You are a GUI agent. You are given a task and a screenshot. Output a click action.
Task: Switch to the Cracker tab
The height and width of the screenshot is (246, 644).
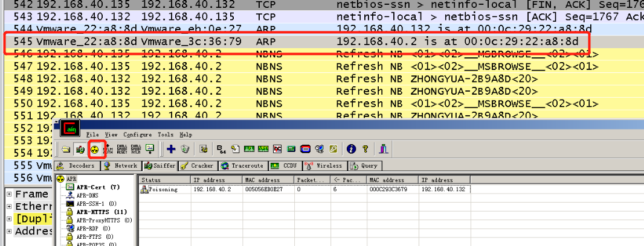click(x=197, y=166)
